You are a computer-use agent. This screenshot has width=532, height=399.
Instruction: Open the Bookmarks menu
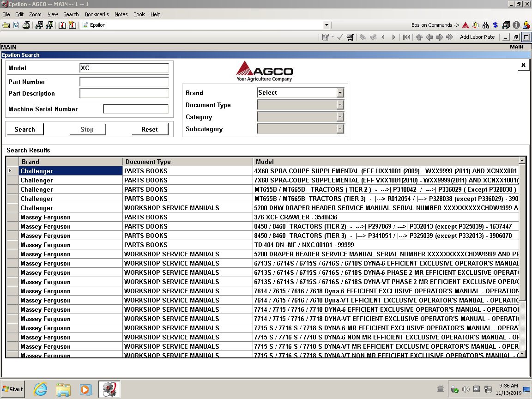97,14
